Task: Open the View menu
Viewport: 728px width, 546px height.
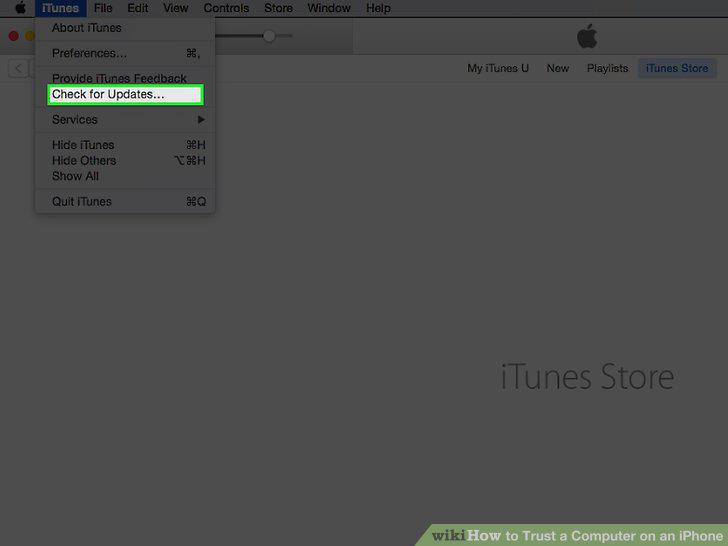Action: point(176,8)
